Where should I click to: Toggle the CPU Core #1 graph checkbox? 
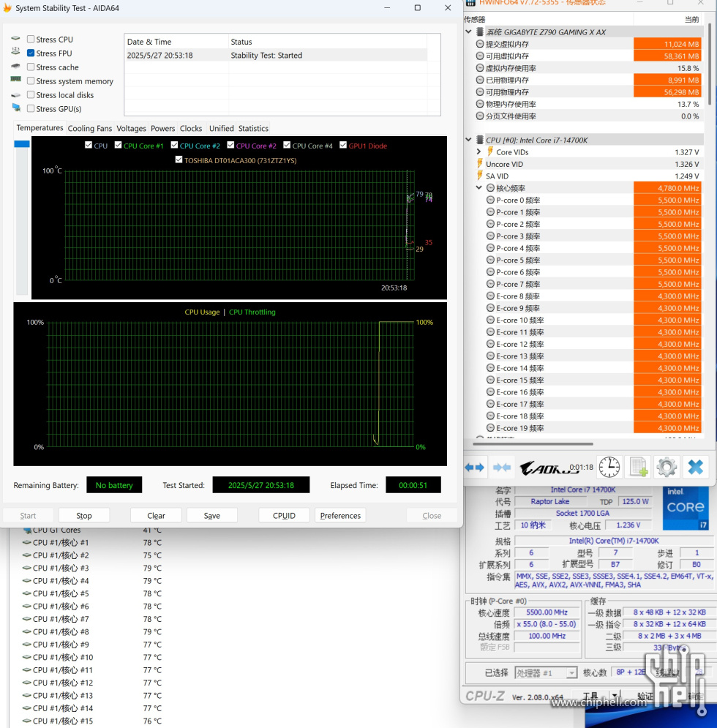click(118, 145)
